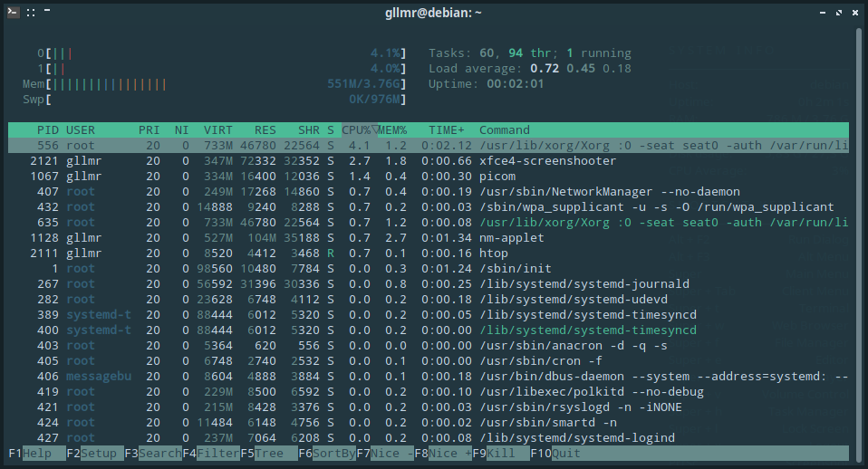Click the Load average line
Image resolution: width=868 pixels, height=469 pixels.
click(x=530, y=69)
